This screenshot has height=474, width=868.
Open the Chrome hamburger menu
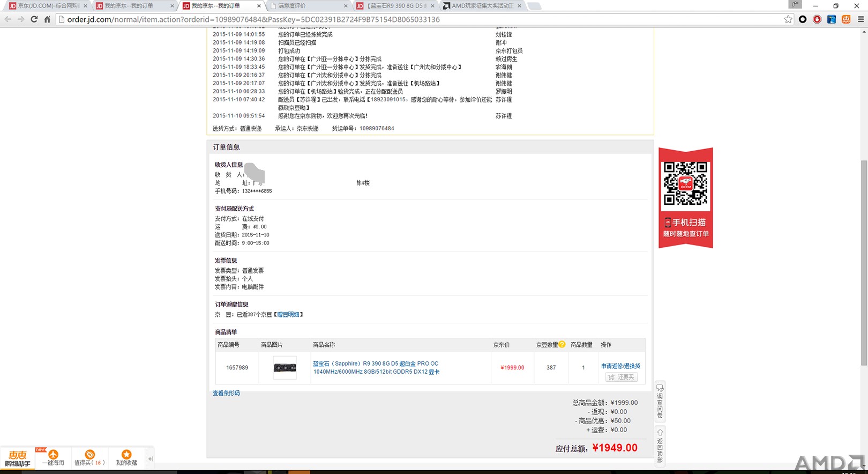click(x=861, y=19)
